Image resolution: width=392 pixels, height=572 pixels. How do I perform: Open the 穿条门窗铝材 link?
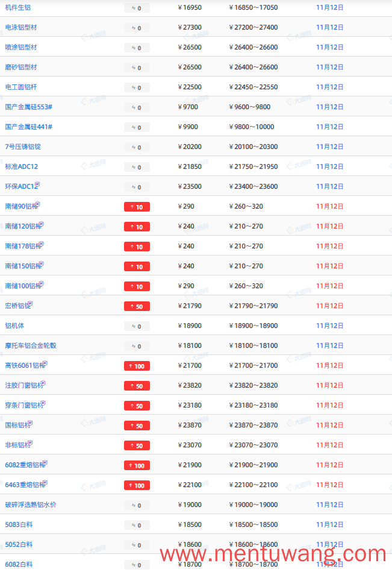coord(23,405)
